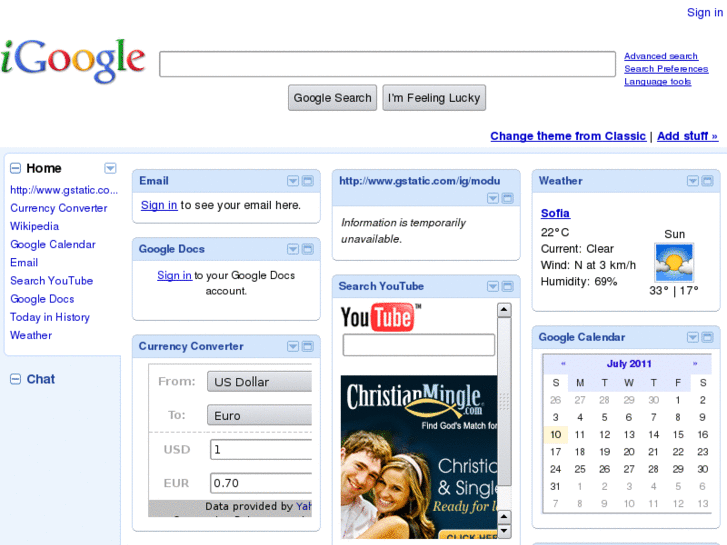Click the EUR amount input field
This screenshot has height=545, width=727.
pos(261,483)
